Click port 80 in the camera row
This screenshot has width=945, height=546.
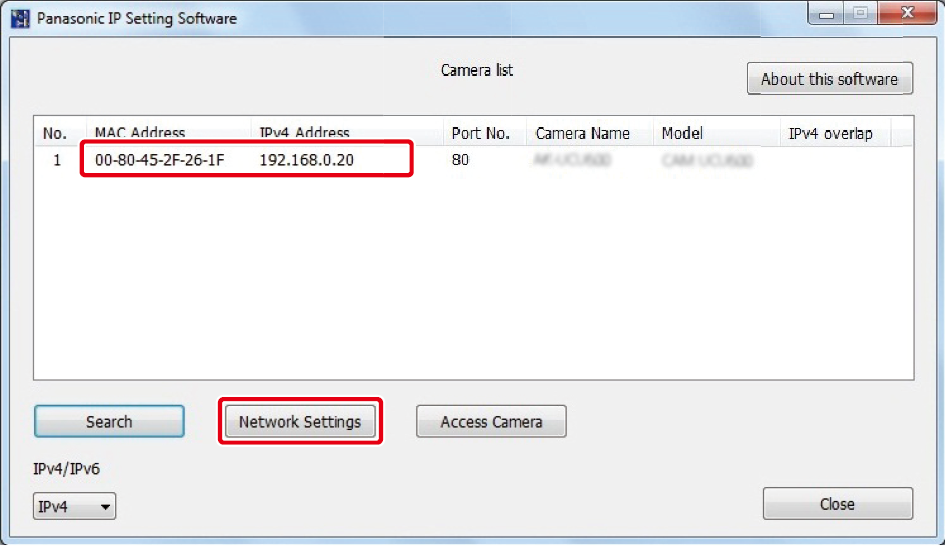pos(460,160)
